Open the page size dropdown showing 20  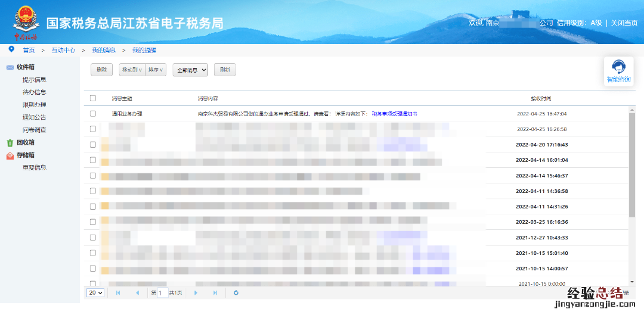(x=95, y=293)
